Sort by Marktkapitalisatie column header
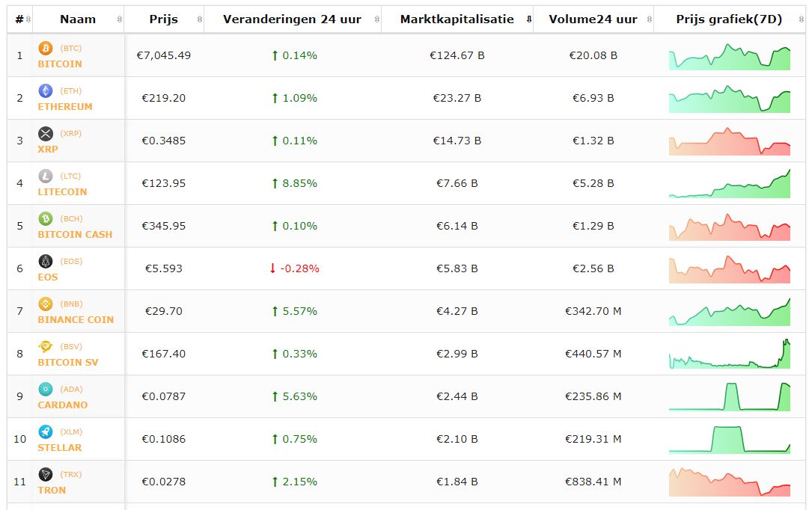The image size is (812, 510). pyautogui.click(x=457, y=19)
